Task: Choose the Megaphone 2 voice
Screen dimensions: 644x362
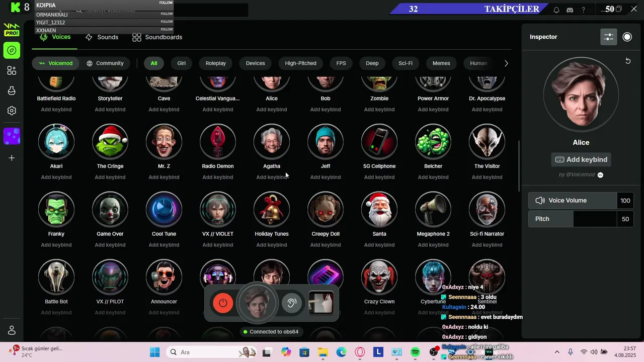Action: (433, 210)
